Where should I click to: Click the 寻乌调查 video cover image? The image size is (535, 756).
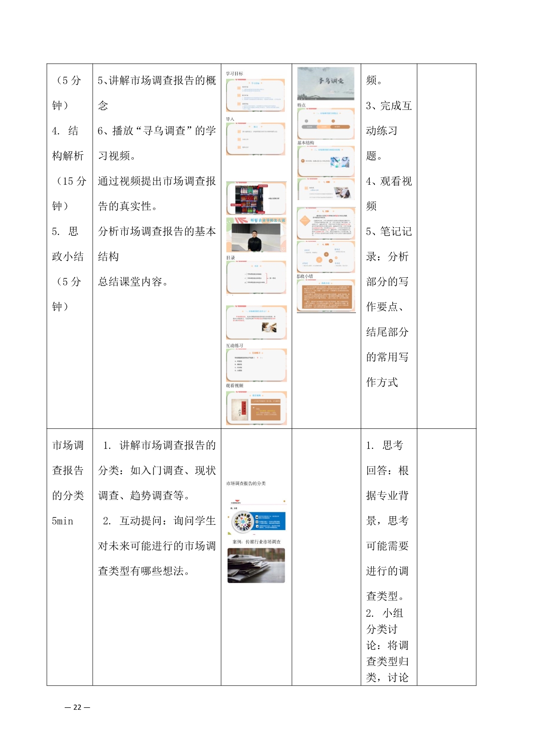point(326,83)
